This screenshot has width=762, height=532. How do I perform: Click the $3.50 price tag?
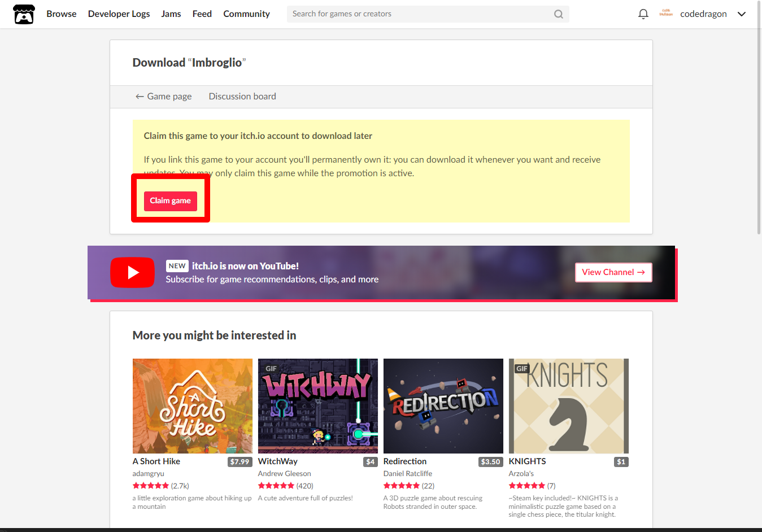(491, 462)
